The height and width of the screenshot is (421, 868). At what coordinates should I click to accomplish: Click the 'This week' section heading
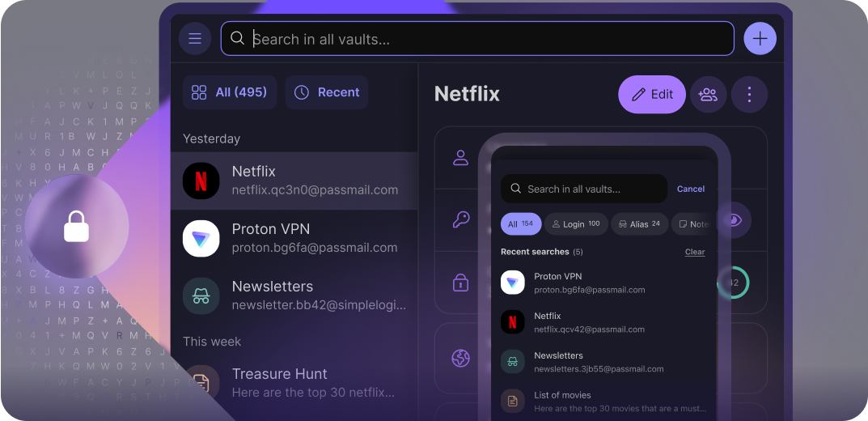212,341
